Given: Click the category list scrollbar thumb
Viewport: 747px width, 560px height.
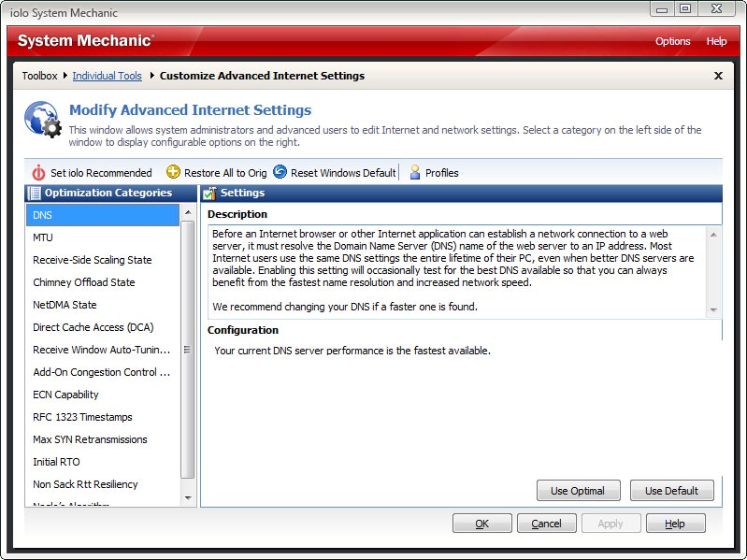Looking at the screenshot, I should pyautogui.click(x=188, y=350).
